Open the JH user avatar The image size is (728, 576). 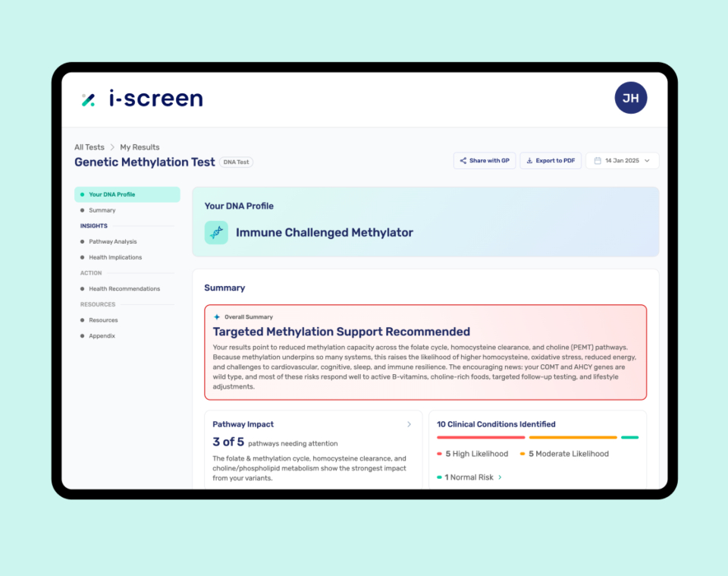pos(630,98)
